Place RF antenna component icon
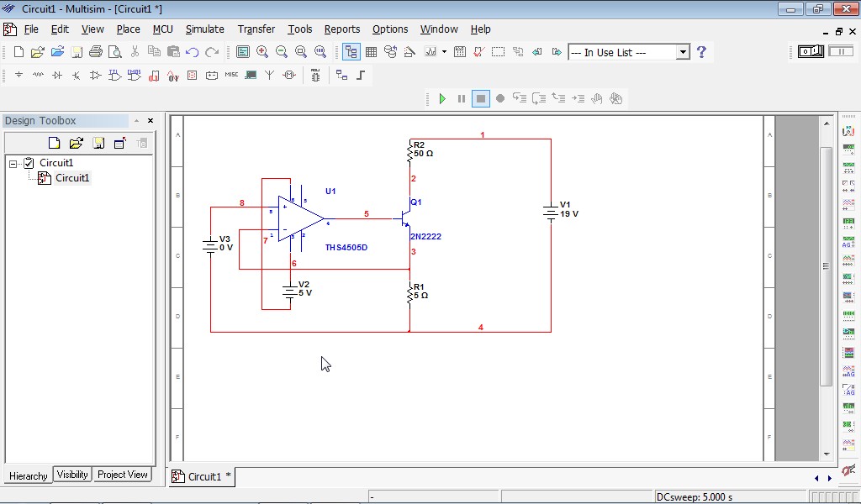The image size is (861, 504). pyautogui.click(x=270, y=75)
